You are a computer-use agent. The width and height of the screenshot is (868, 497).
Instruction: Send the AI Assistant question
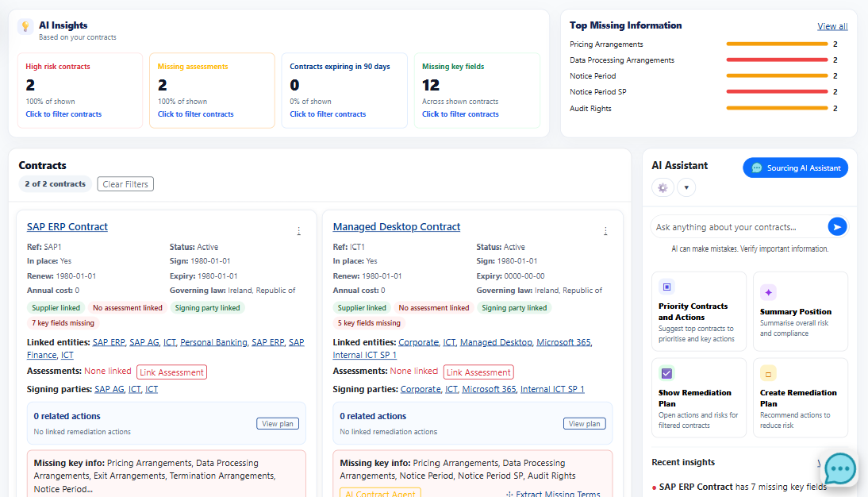[x=837, y=226]
